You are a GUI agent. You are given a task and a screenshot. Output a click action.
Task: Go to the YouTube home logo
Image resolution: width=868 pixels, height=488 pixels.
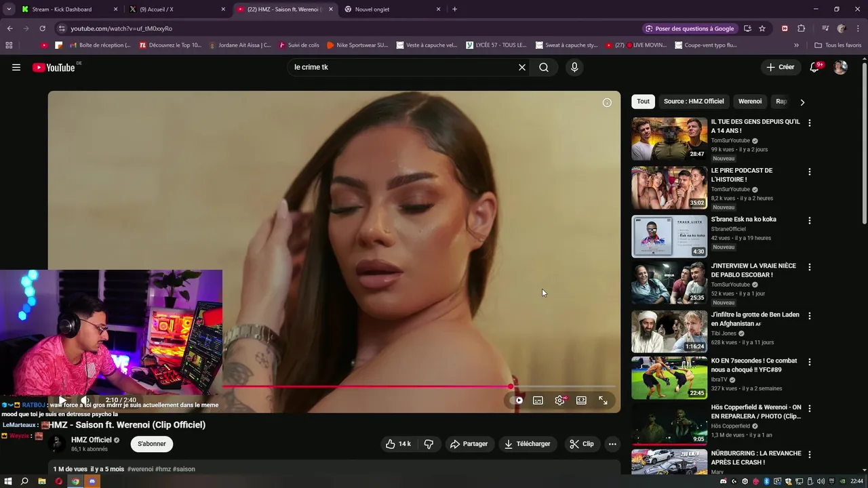(x=53, y=67)
